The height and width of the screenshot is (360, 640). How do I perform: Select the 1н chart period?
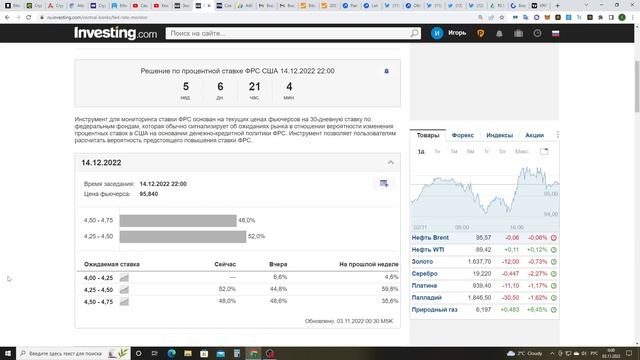(x=437, y=151)
